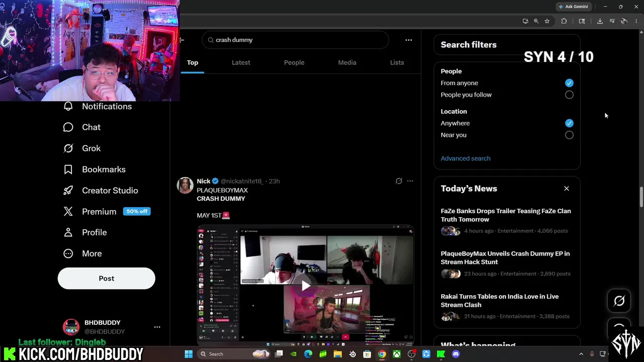Bookmark this page with the star icon
The height and width of the screenshot is (362, 644).
pyautogui.click(x=547, y=21)
